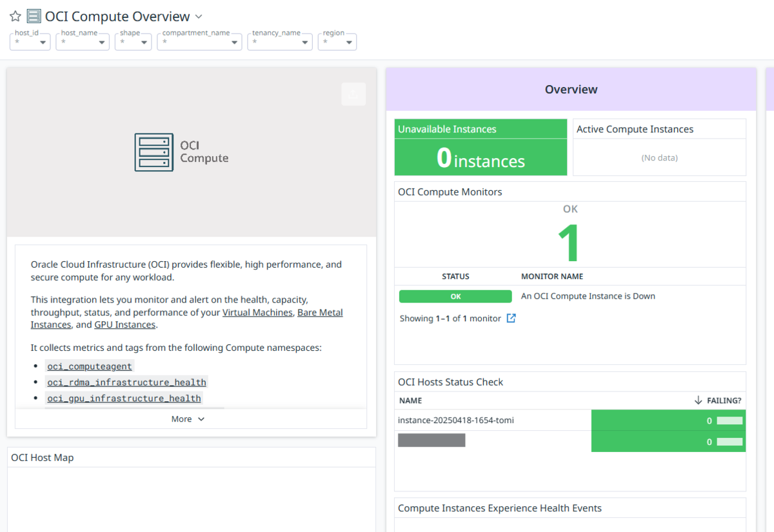Screen dimensions: 774x532
Task: Open monitors list via external link icon
Action: coord(511,318)
